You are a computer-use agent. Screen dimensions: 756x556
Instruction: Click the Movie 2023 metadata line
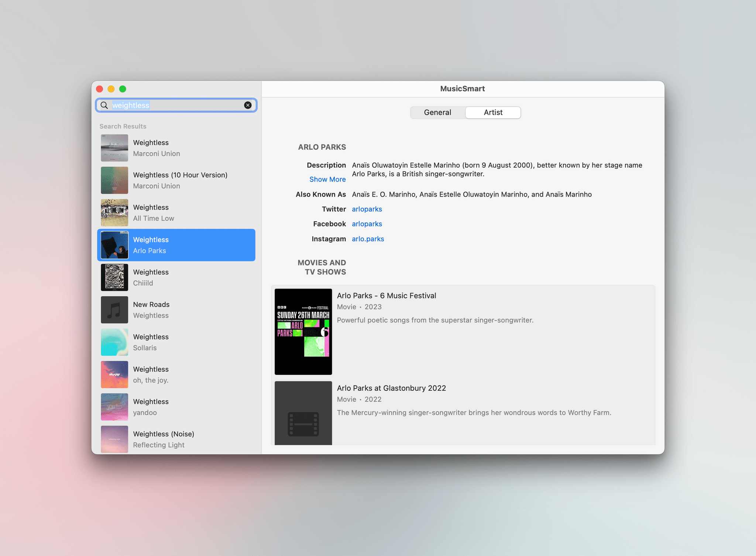pos(359,307)
